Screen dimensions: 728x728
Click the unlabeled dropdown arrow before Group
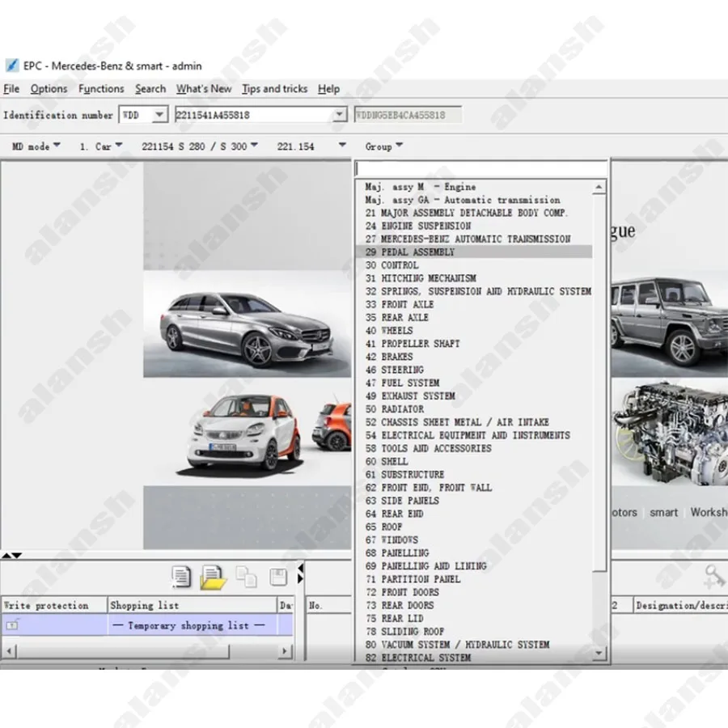click(342, 146)
